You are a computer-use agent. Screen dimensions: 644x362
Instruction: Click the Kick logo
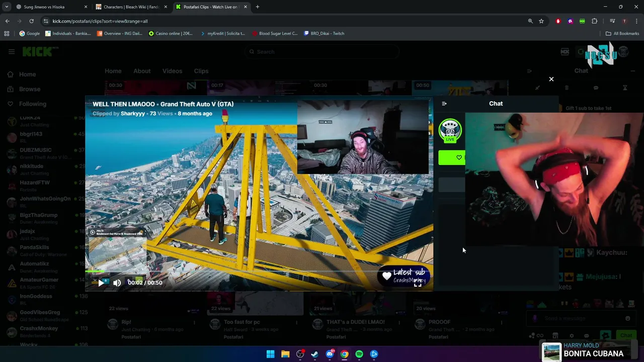click(40, 51)
